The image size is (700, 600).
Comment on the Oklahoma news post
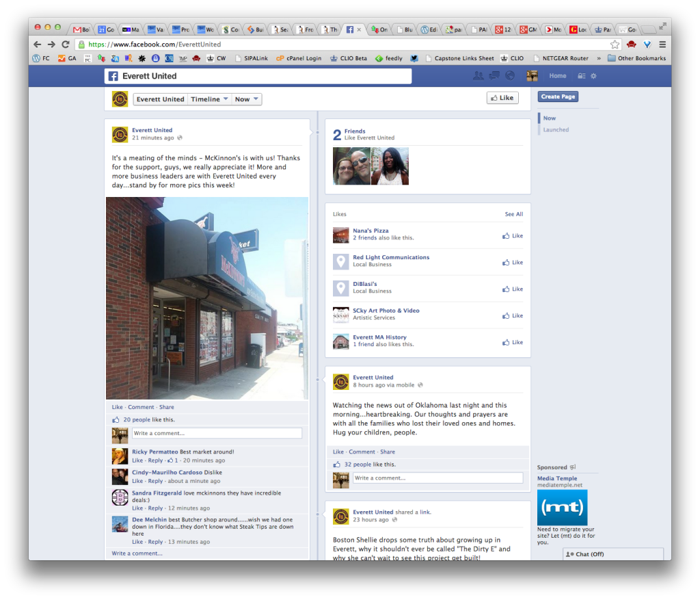pos(362,452)
